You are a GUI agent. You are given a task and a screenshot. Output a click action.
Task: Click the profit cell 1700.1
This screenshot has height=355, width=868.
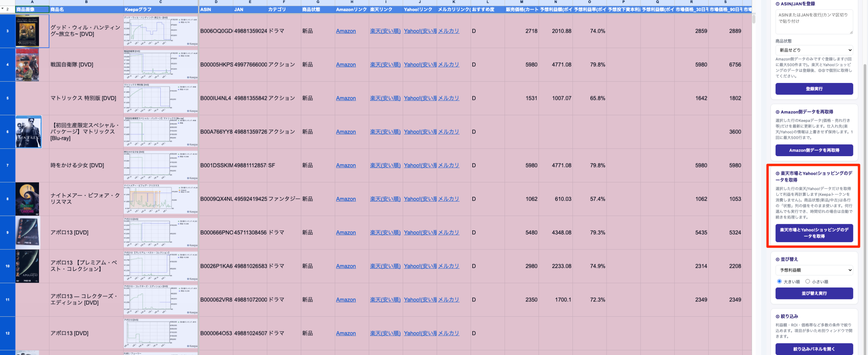(555, 300)
